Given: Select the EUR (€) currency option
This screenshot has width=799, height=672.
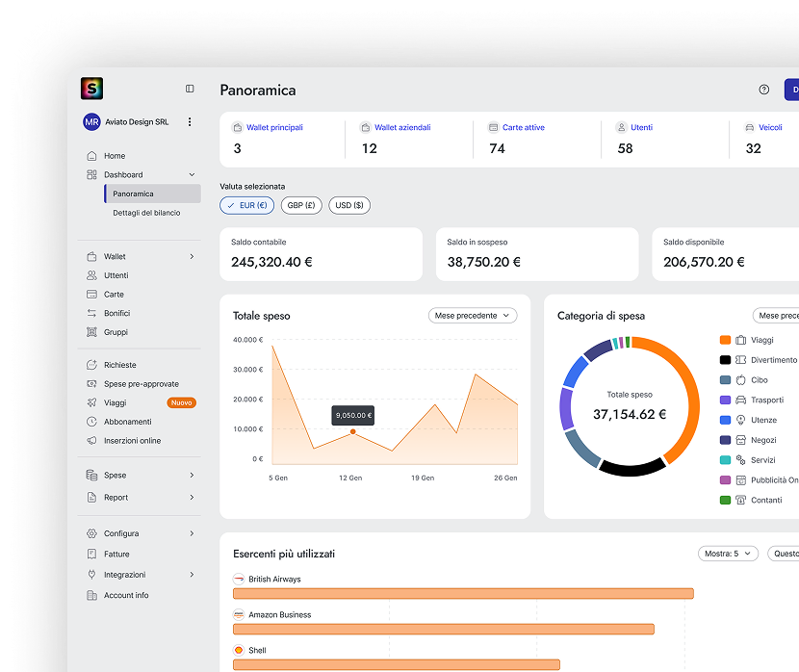Looking at the screenshot, I should [247, 205].
